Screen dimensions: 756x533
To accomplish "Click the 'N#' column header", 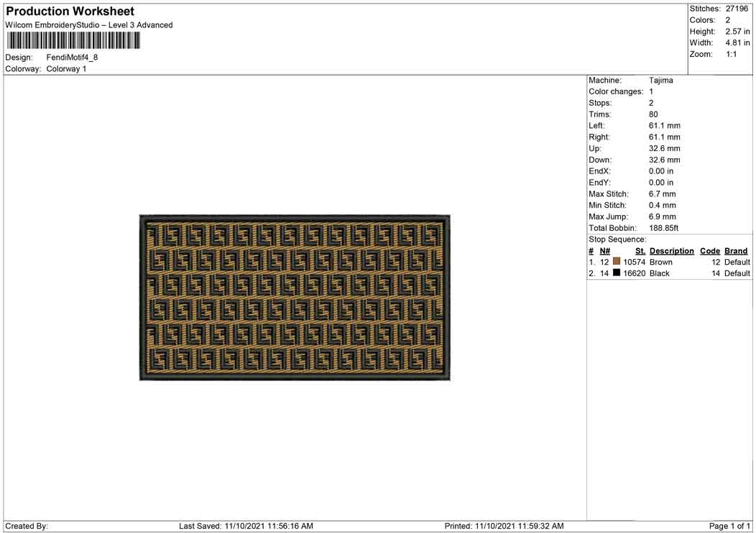I will [x=604, y=251].
